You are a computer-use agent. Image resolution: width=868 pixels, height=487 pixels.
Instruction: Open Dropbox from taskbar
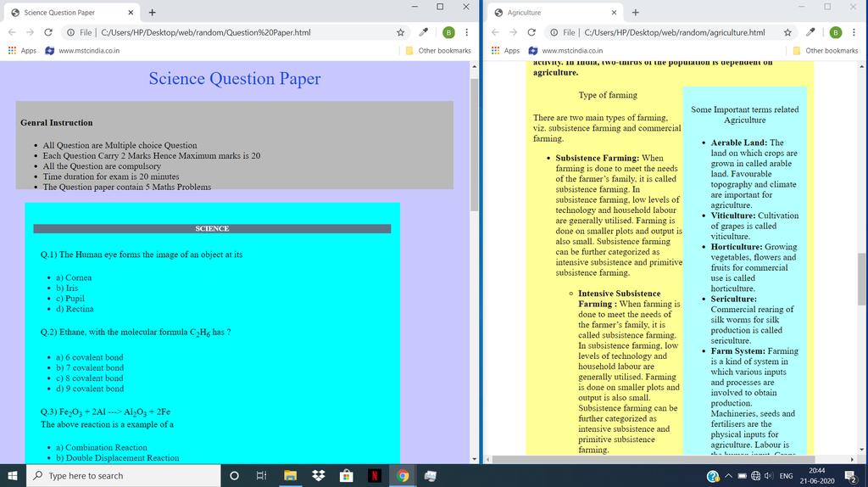(x=319, y=475)
